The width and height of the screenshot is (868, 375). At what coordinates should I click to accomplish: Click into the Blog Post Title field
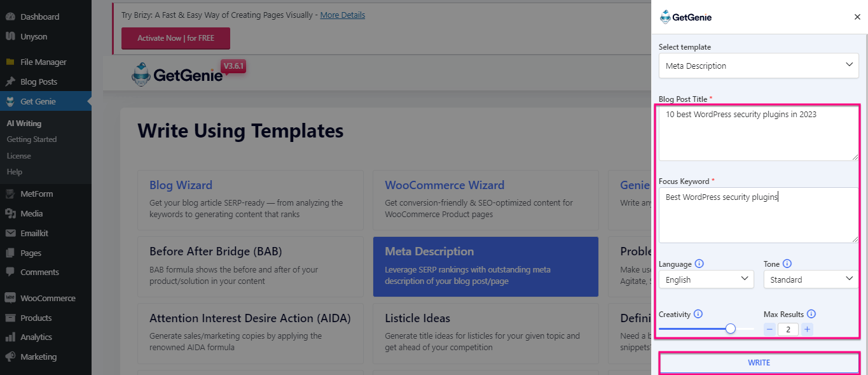tap(759, 132)
